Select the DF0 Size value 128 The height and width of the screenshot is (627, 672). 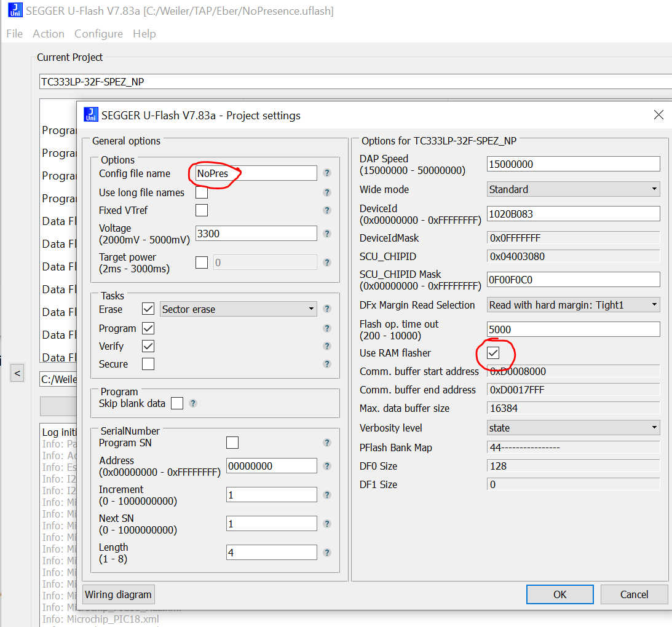point(574,466)
